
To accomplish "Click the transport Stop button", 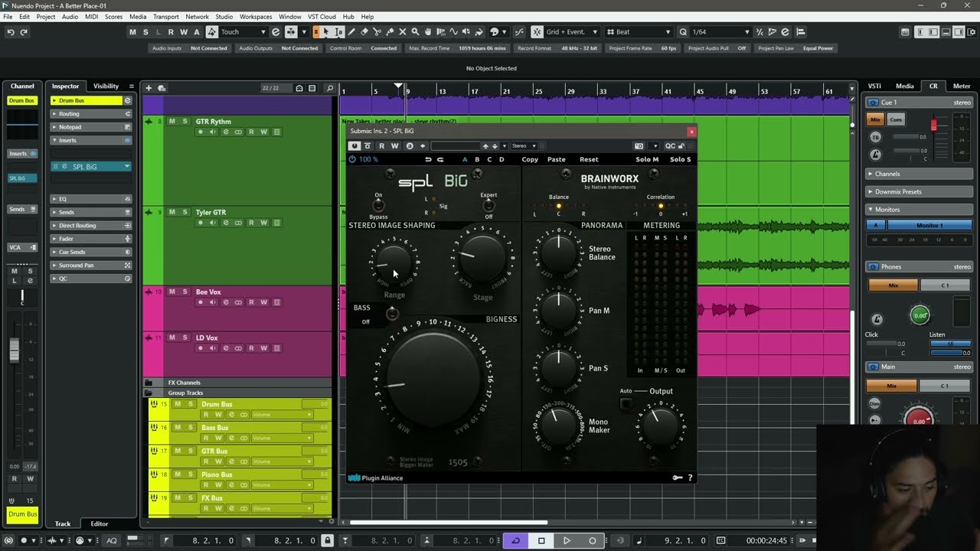I will point(541,540).
